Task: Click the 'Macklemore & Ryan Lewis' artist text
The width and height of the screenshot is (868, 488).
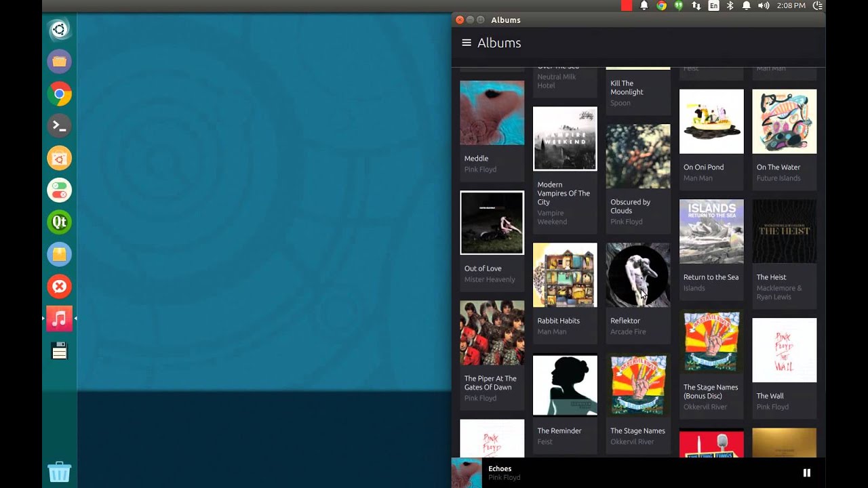Action: [779, 292]
